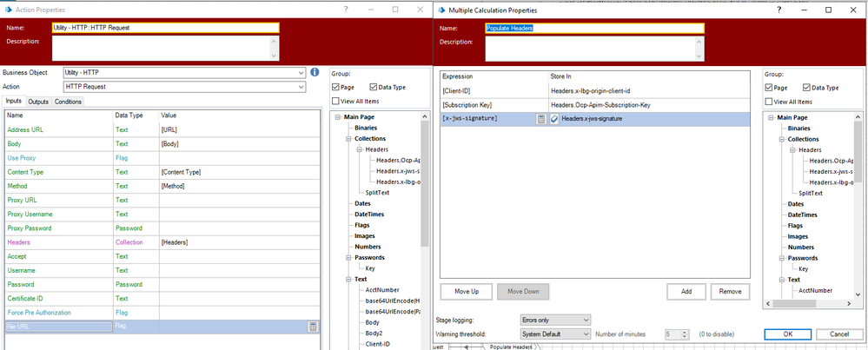Switch to the Conditions tab
The height and width of the screenshot is (350, 868).
(69, 102)
